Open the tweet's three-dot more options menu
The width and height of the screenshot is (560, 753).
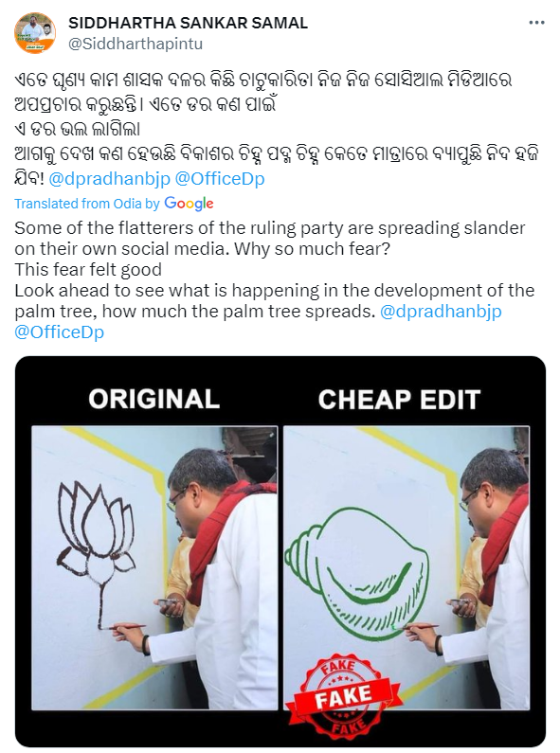[536, 23]
